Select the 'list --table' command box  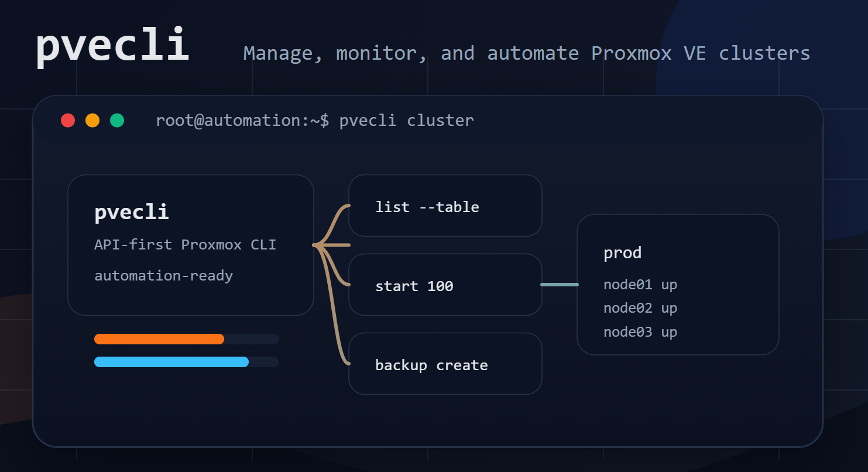445,206
